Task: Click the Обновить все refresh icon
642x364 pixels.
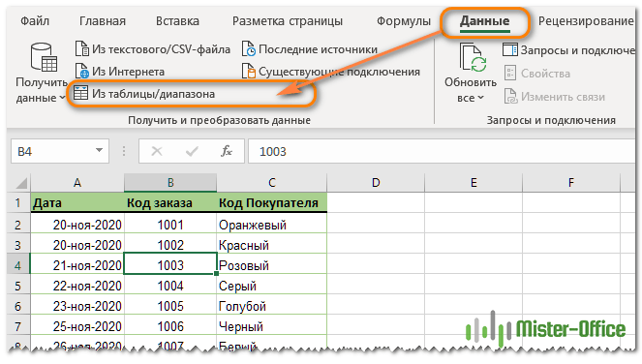Action: [473, 58]
